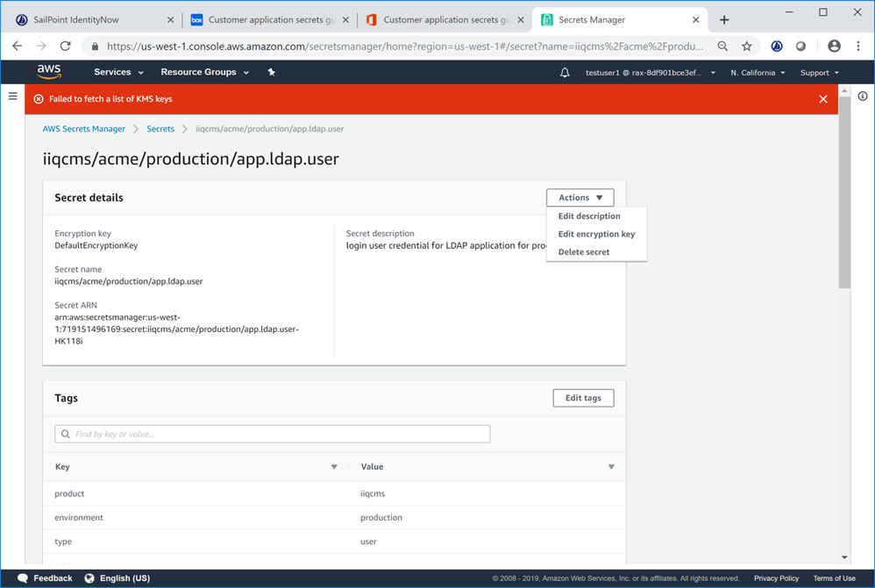This screenshot has width=875, height=588.
Task: Select Edit encryption key from Actions menu
Action: point(596,234)
